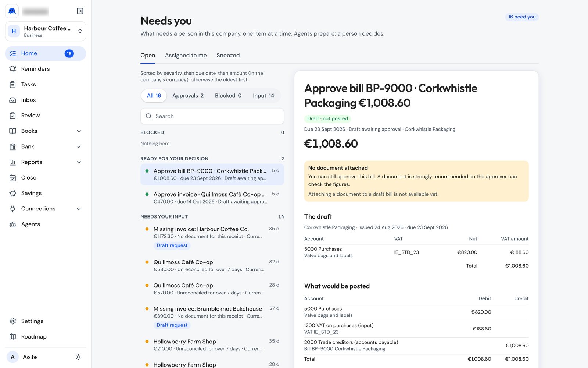Viewport: 588px width, 368px height.
Task: Select the All 16 filter
Action: [154, 95]
